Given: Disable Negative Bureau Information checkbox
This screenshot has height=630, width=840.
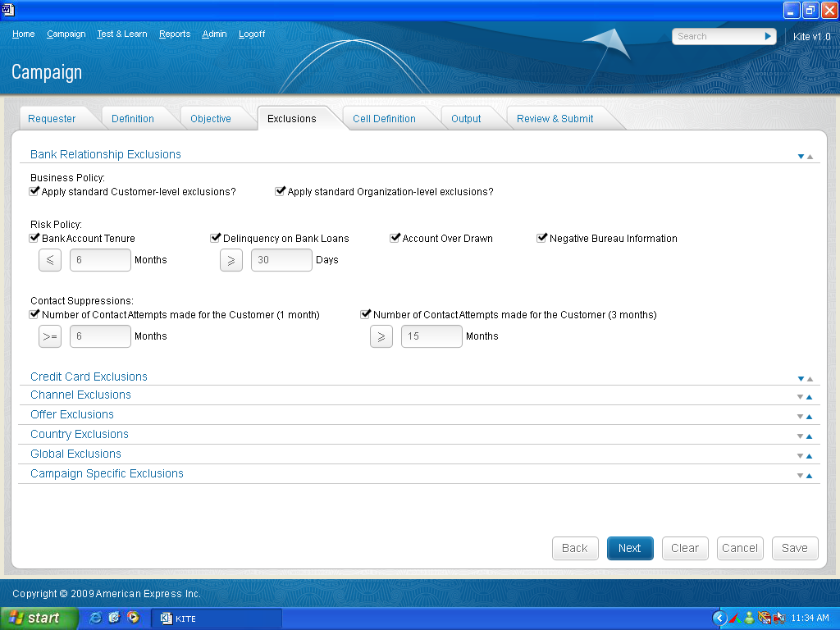Looking at the screenshot, I should click(542, 238).
